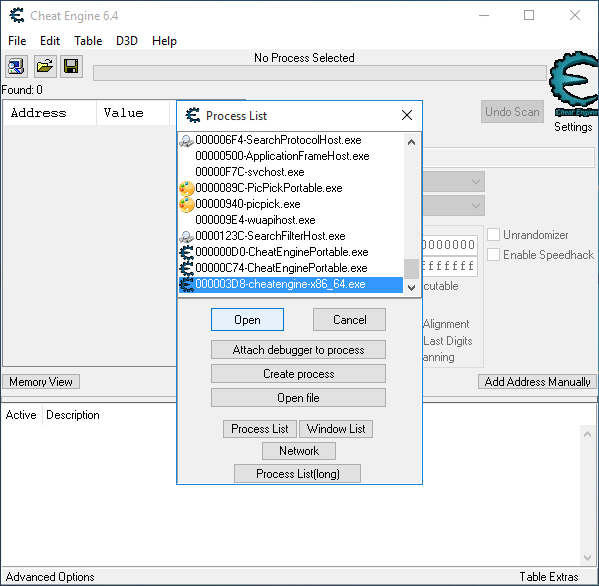The image size is (599, 586).
Task: Open the Edit menu
Action: point(50,41)
